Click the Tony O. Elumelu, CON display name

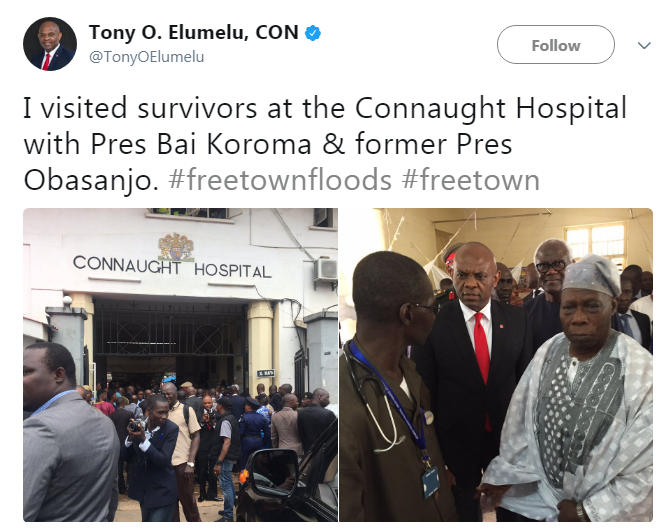(193, 33)
